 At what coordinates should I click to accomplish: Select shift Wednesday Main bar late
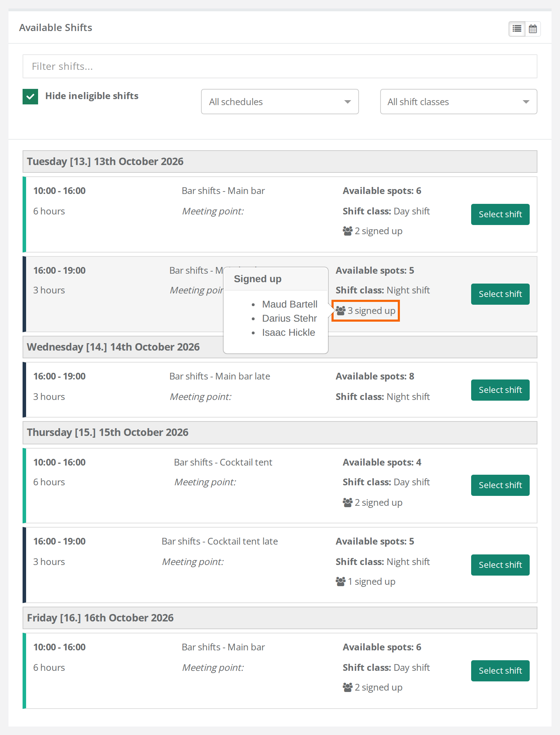(500, 390)
